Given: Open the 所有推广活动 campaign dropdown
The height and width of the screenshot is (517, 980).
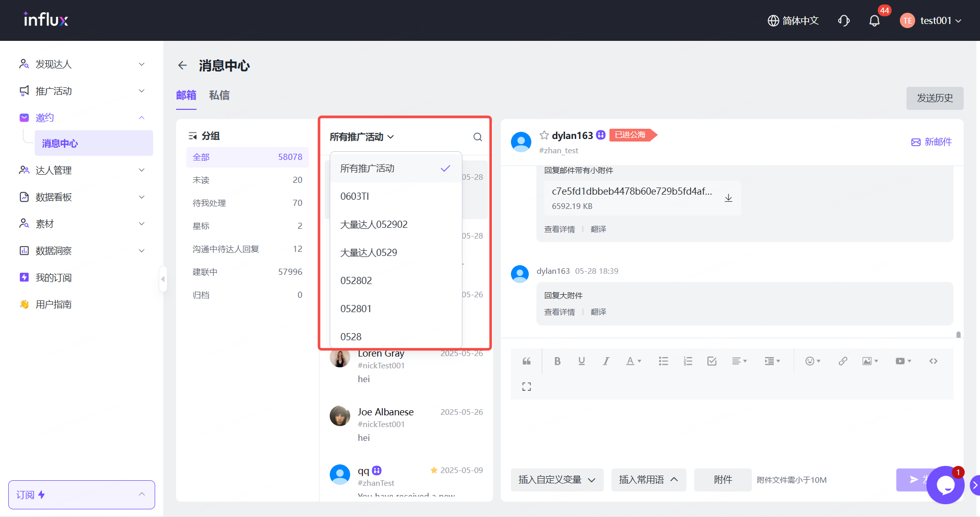Looking at the screenshot, I should point(361,137).
